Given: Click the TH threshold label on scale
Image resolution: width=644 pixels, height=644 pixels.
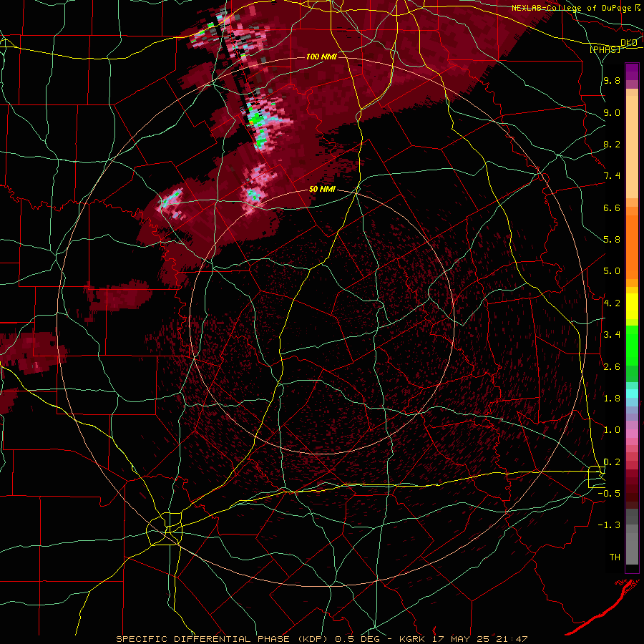Looking at the screenshot, I should (x=615, y=557).
